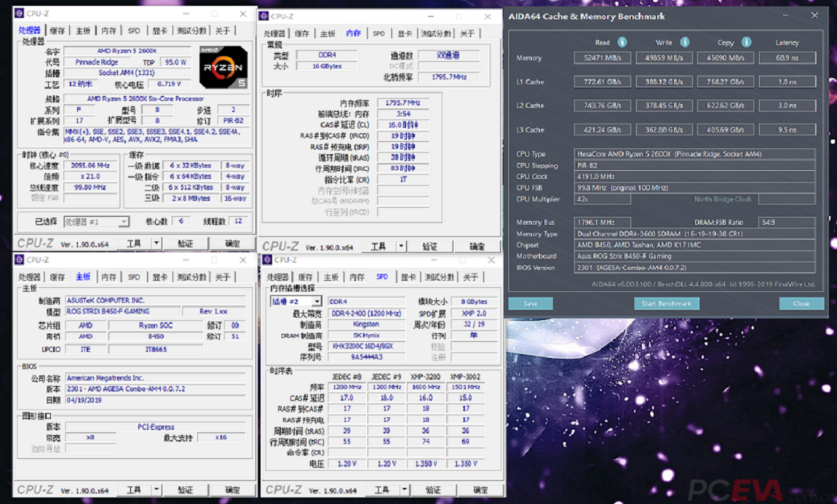Click the Read info icon in AIDA64

(x=622, y=42)
